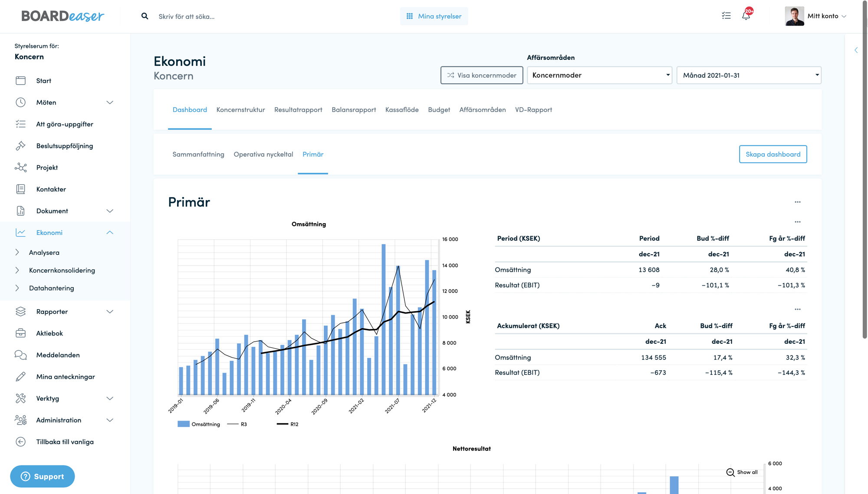Click the Dokument file icon
Viewport: 868px width, 494px height.
point(20,211)
